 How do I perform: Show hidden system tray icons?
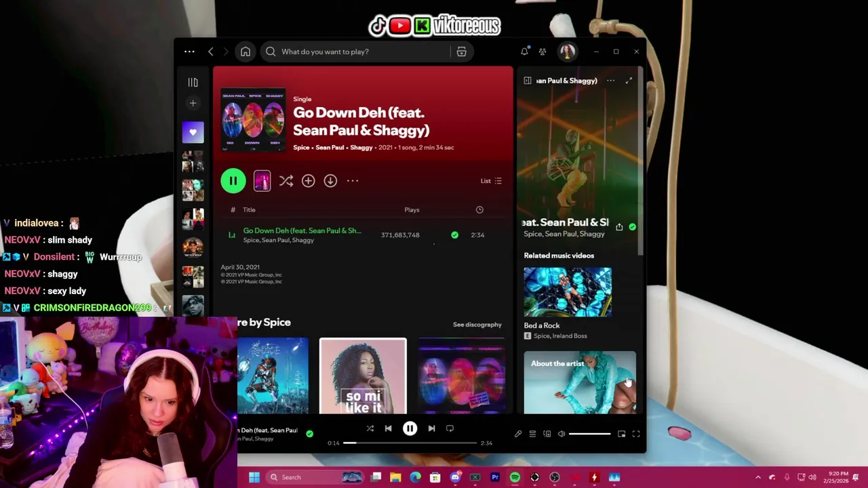(x=758, y=477)
